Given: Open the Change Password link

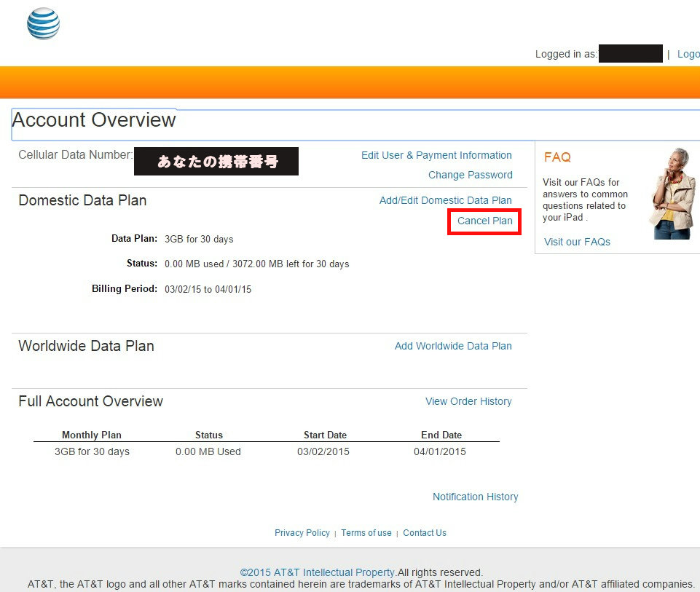Looking at the screenshot, I should point(470,175).
